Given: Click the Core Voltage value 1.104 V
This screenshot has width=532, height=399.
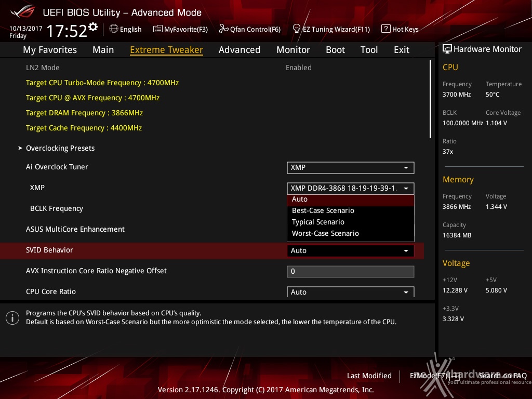Looking at the screenshot, I should pyautogui.click(x=496, y=123).
